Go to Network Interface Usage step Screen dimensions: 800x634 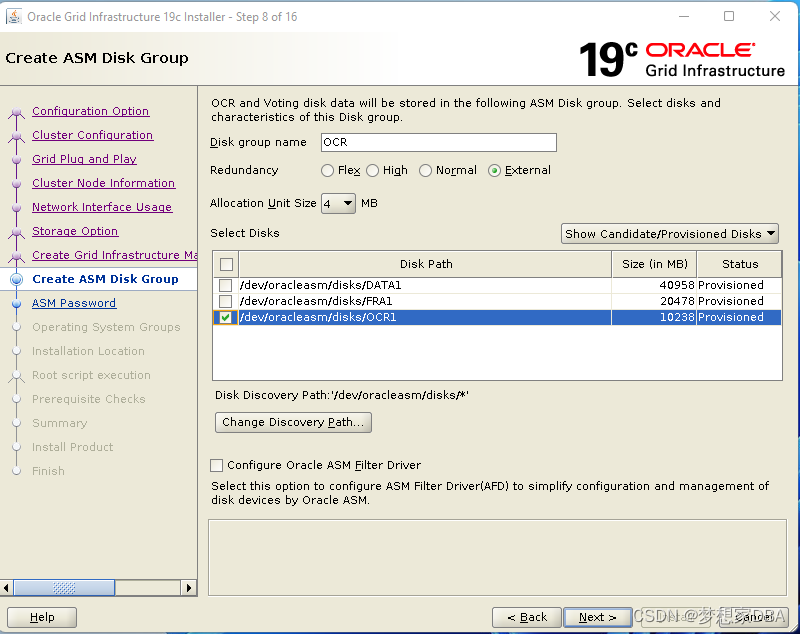(102, 207)
